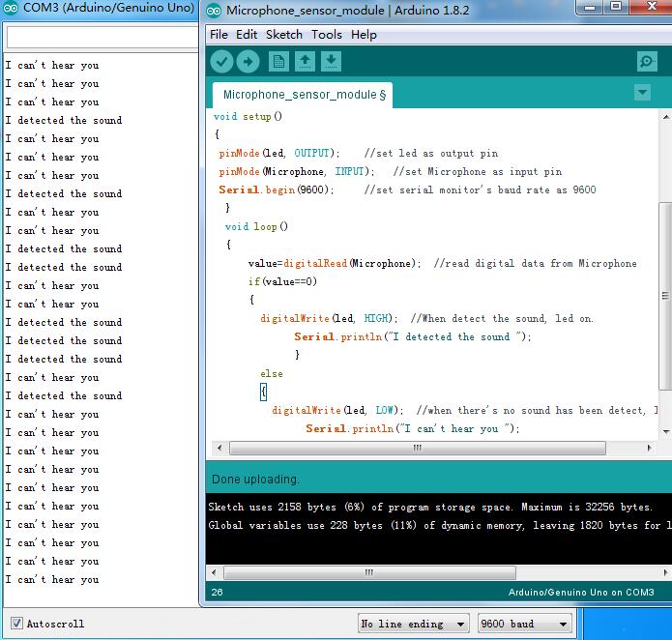Open a sketch with the Open icon

[x=305, y=62]
